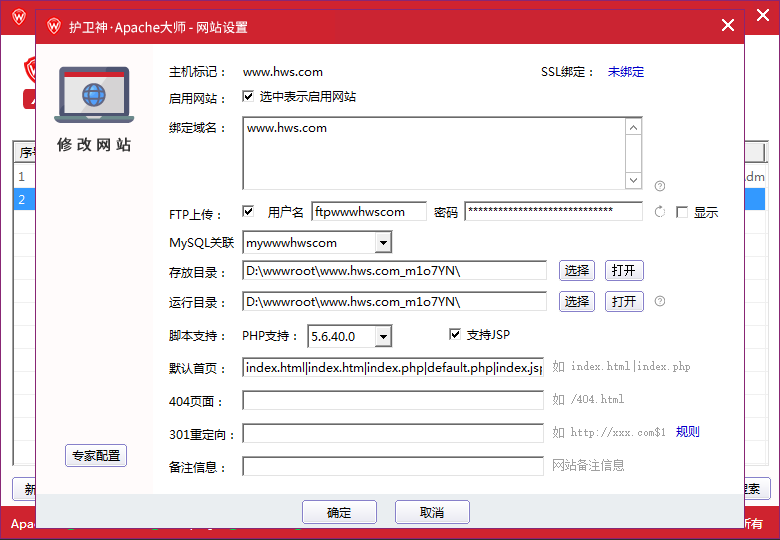The width and height of the screenshot is (780, 540).
Task: Click the 301重定向 input field
Action: [x=392, y=433]
